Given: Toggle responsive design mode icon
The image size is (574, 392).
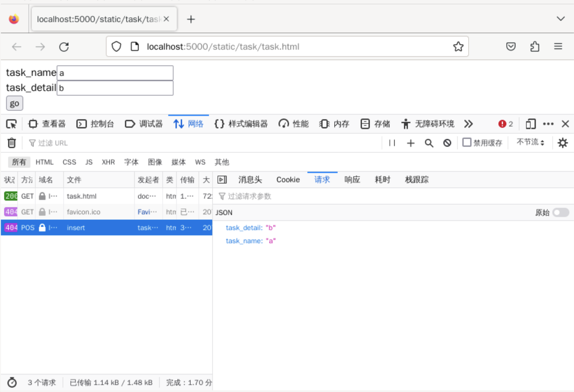Looking at the screenshot, I should coord(531,124).
